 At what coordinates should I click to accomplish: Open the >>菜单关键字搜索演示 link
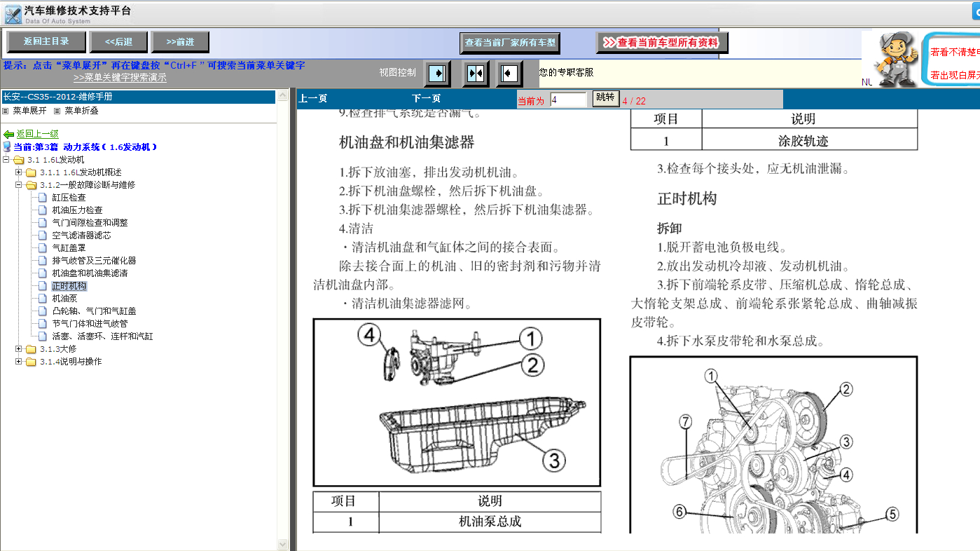(120, 78)
